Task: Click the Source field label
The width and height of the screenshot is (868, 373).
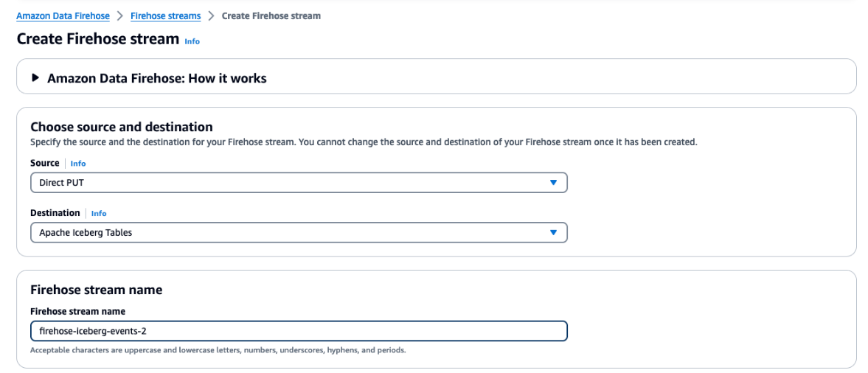Action: tap(44, 163)
